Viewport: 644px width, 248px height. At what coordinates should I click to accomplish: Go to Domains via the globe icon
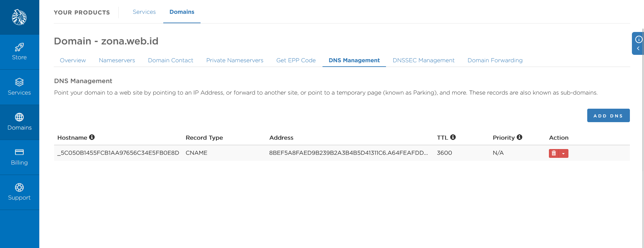coord(19,117)
